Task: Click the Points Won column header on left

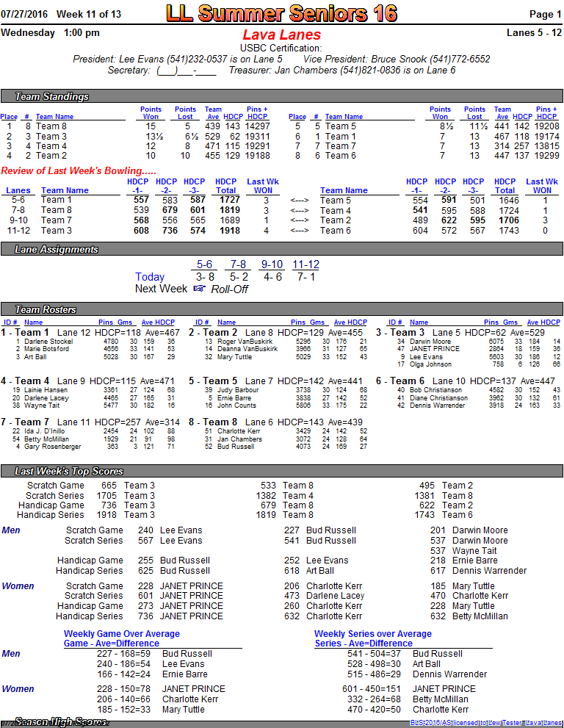Action: (x=151, y=113)
